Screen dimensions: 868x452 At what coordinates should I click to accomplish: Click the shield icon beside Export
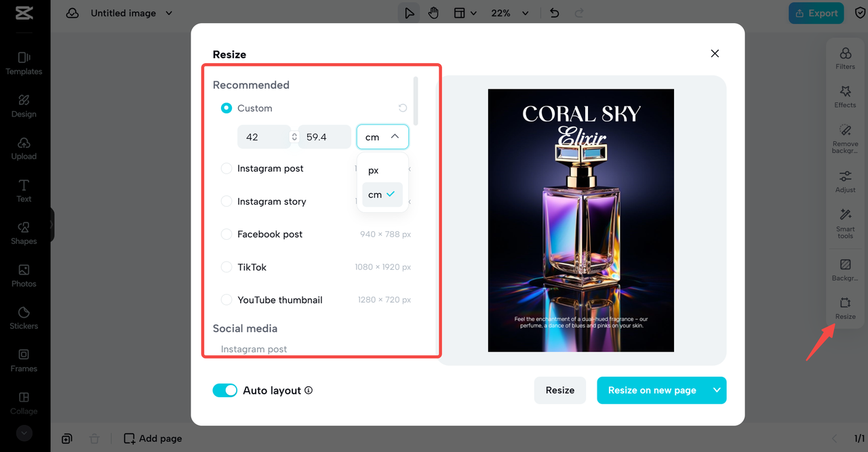coord(860,13)
